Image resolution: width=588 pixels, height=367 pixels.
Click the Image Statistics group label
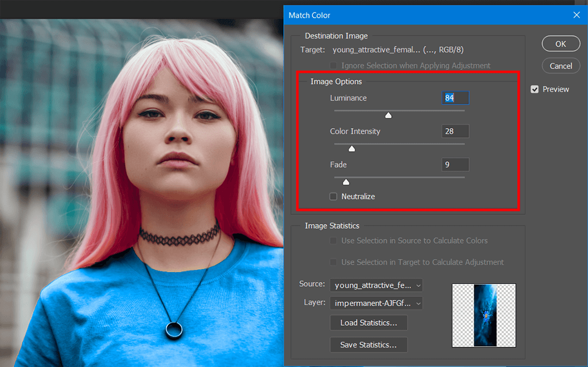pos(332,226)
